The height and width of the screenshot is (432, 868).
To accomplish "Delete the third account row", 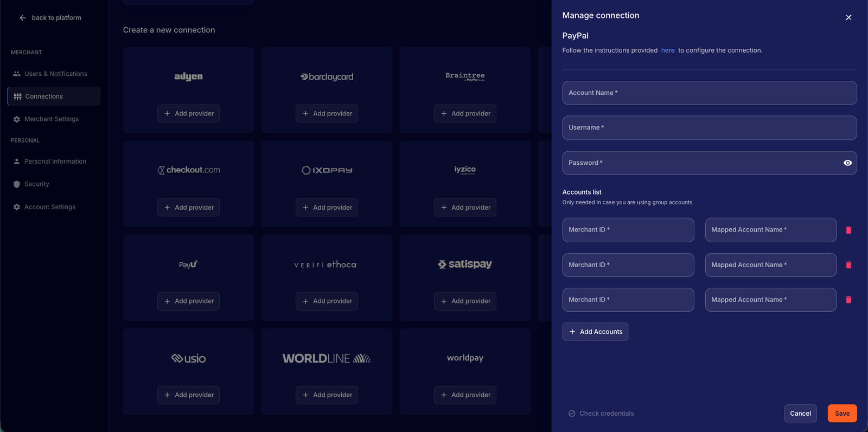I will click(848, 300).
